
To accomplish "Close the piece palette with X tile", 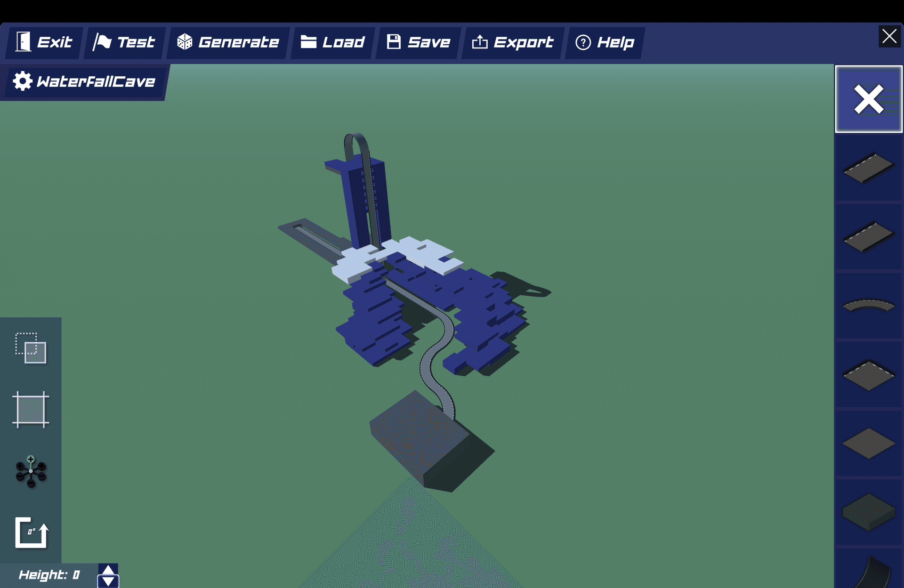I will [x=868, y=99].
